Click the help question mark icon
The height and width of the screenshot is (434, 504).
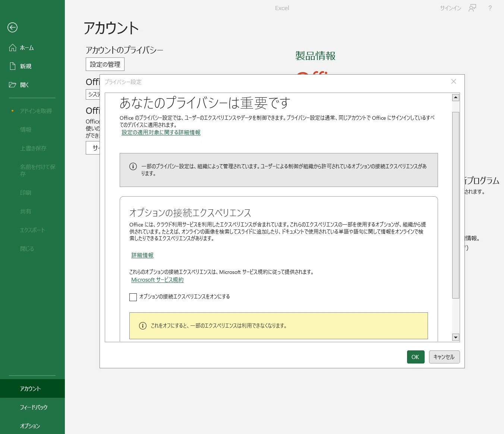pos(490,8)
